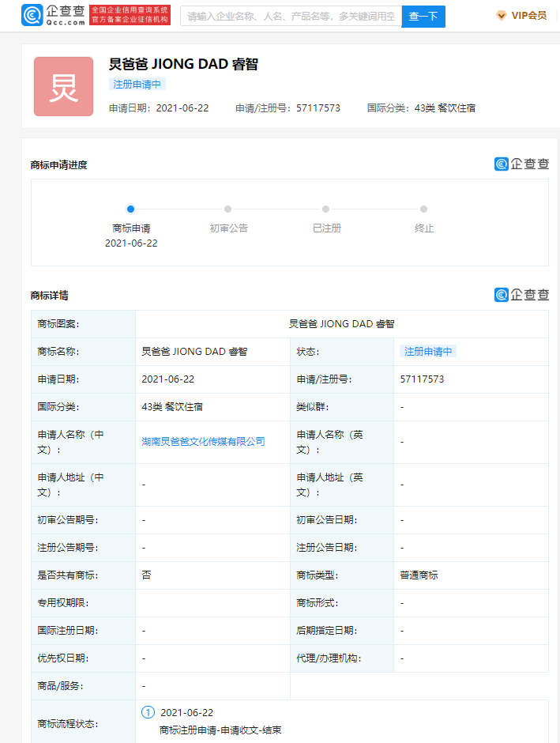Click the 优先权日期 label cell
Screen dimensions: 560x743
point(83,658)
